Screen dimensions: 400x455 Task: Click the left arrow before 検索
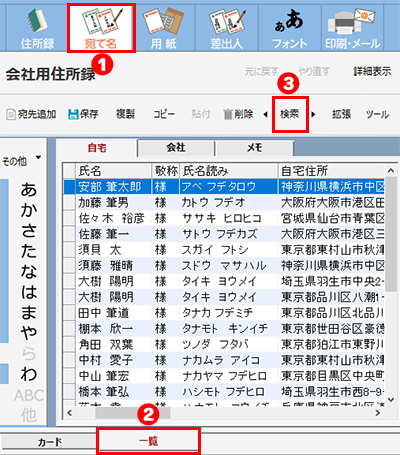pos(266,114)
